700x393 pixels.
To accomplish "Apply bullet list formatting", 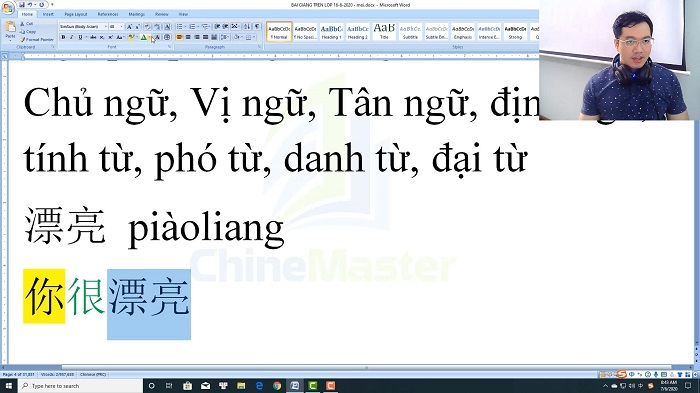I will (x=180, y=27).
